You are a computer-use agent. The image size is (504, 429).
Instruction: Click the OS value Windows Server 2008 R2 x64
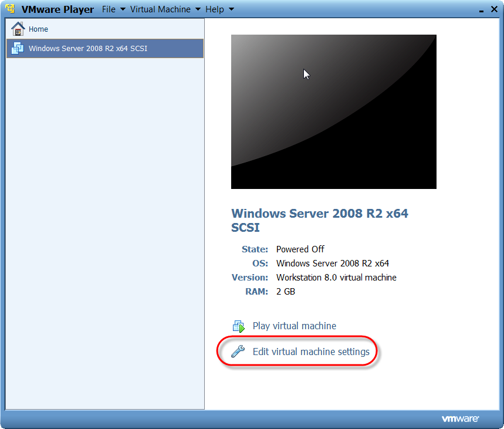click(x=333, y=264)
